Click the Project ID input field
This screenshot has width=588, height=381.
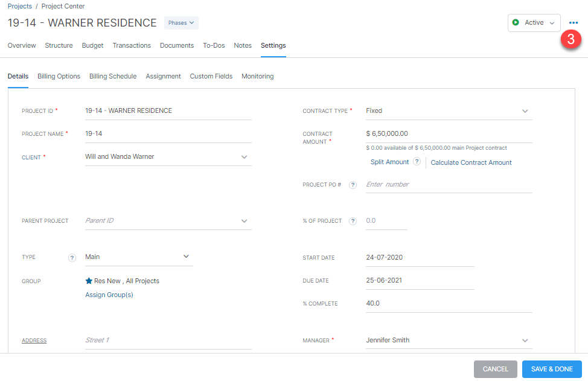pos(168,111)
